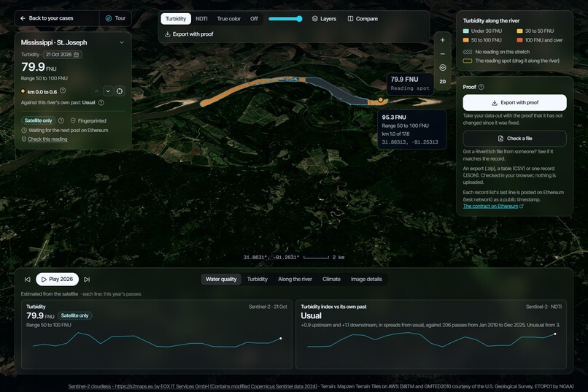The width and height of the screenshot is (588, 392).
Task: Expand the Mississippi · St. Joseph site dropdown
Action: tap(122, 42)
